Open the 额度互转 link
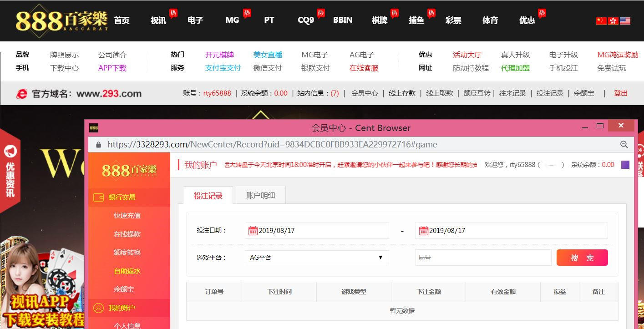Screen dimensions: 644x329 (x=477, y=93)
